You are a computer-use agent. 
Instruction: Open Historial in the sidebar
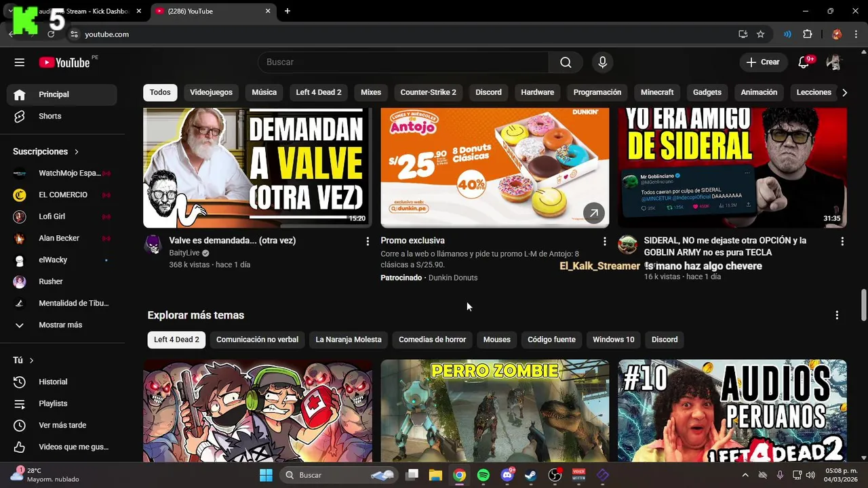62,382
